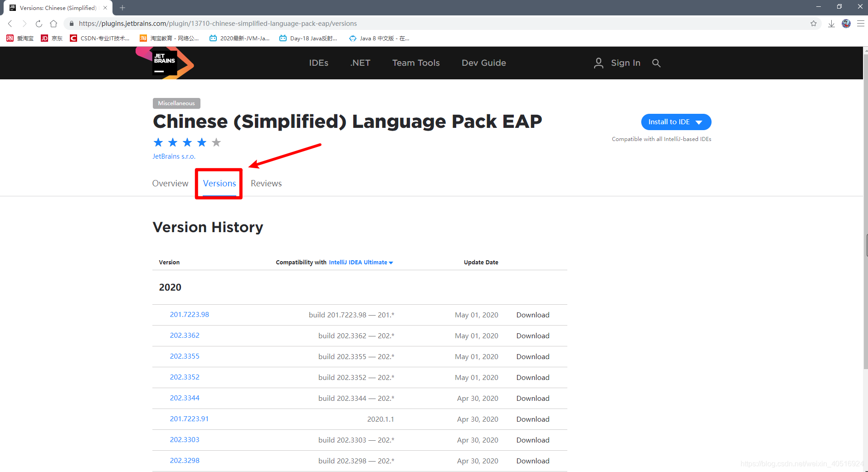Screen dimensions: 868x472
Task: Select the 2020 year heading text
Action: [x=170, y=287]
